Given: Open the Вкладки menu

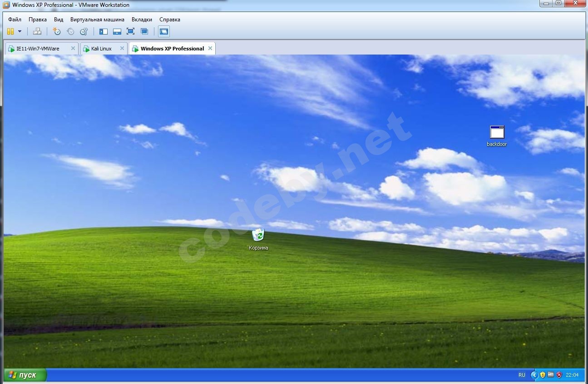Looking at the screenshot, I should [142, 20].
